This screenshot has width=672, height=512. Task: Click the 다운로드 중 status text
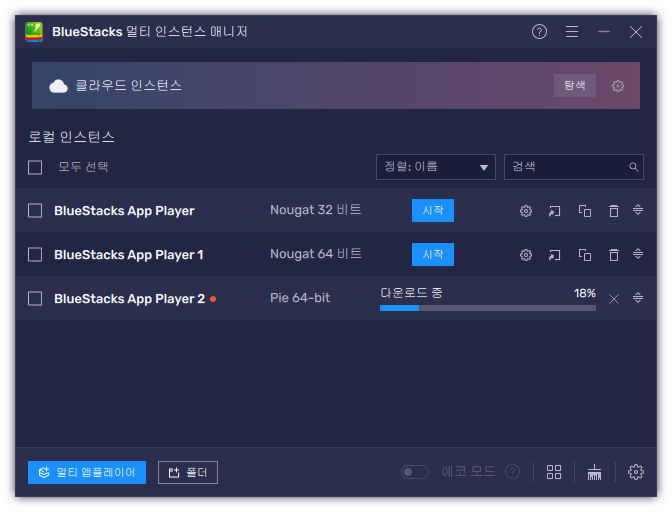pos(411,293)
